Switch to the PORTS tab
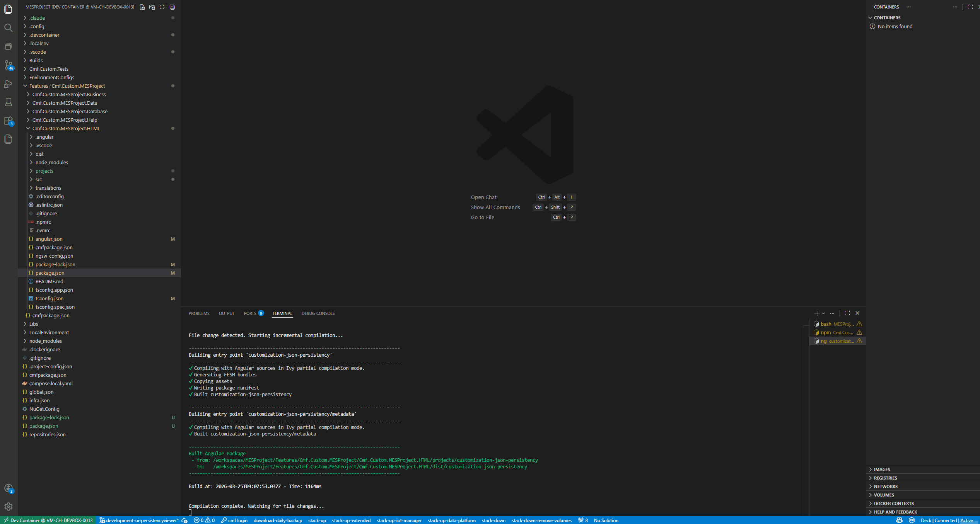Image resolution: width=980 pixels, height=524 pixels. pyautogui.click(x=250, y=313)
